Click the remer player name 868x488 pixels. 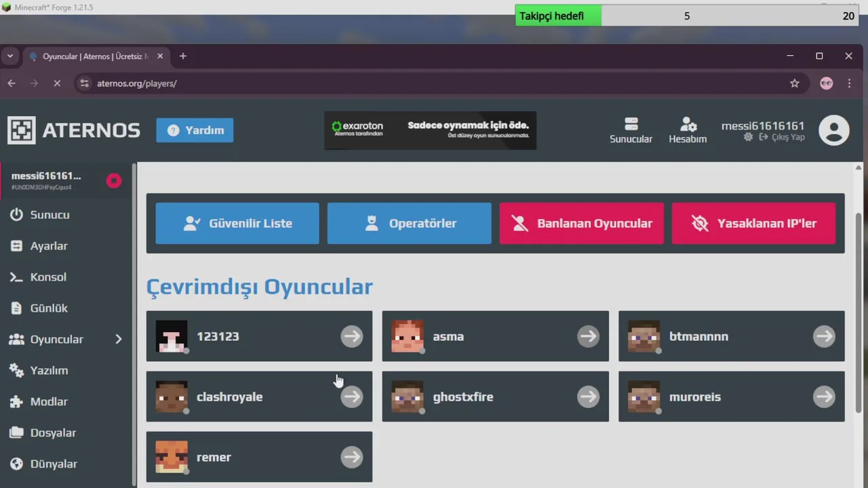tap(214, 457)
